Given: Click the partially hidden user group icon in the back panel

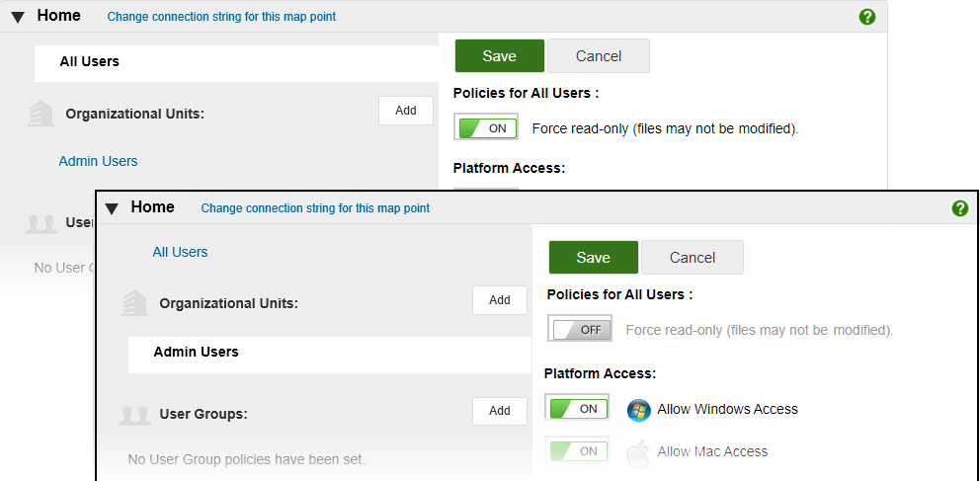Looking at the screenshot, I should click(x=41, y=223).
